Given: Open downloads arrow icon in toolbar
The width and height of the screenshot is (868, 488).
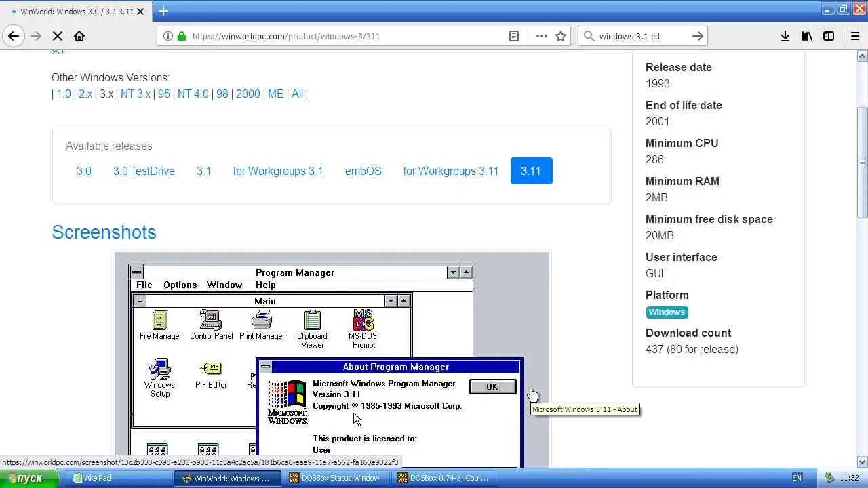Looking at the screenshot, I should coord(785,36).
